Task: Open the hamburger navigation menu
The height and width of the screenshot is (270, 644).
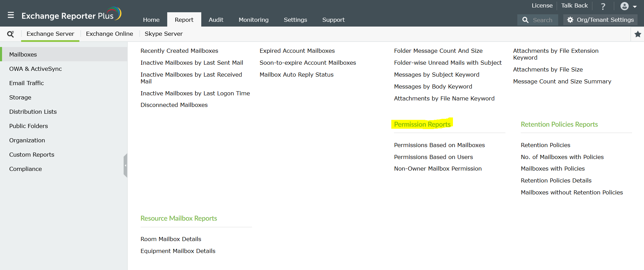Action: pyautogui.click(x=11, y=15)
